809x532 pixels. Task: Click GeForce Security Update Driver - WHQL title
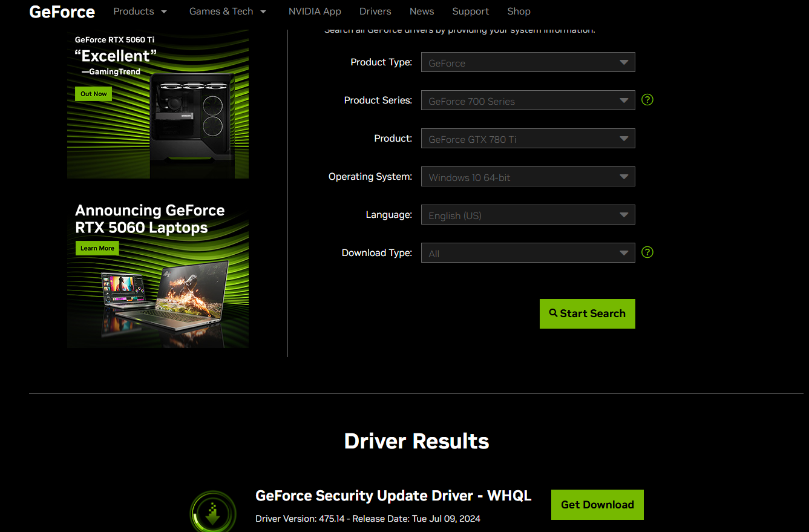point(393,496)
